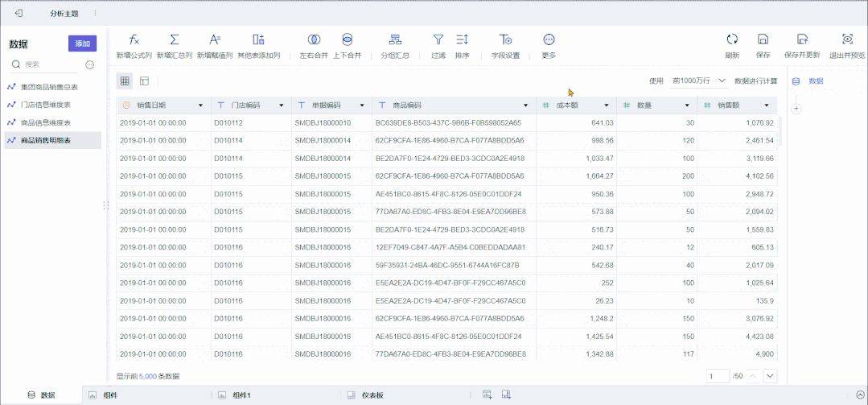Open 数量 column dropdown arrow
The width and height of the screenshot is (868, 405).
[x=687, y=105]
